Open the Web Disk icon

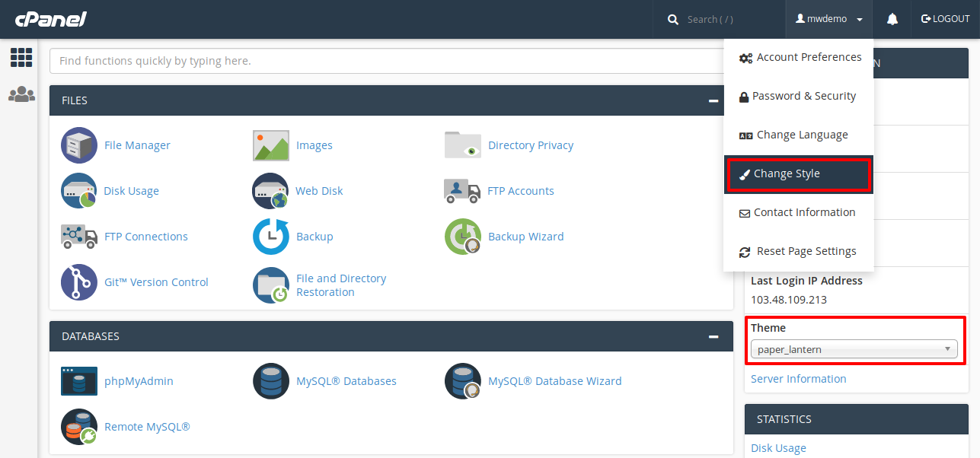(x=271, y=191)
